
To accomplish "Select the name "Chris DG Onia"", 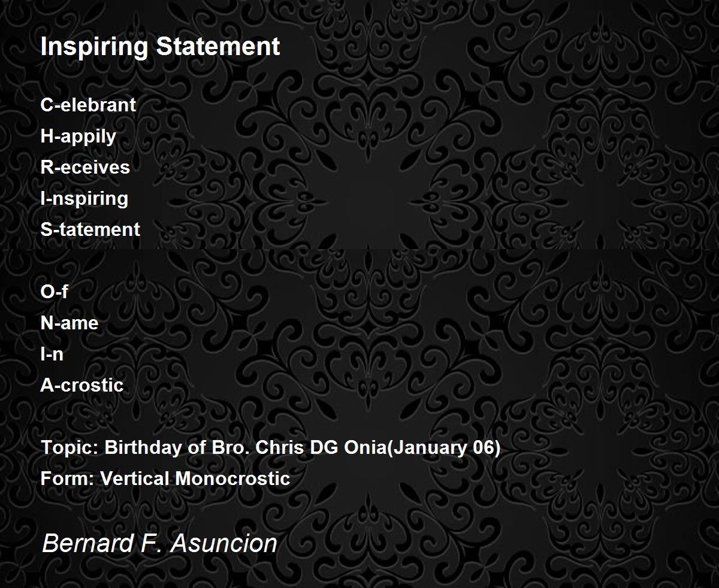I will [x=322, y=447].
